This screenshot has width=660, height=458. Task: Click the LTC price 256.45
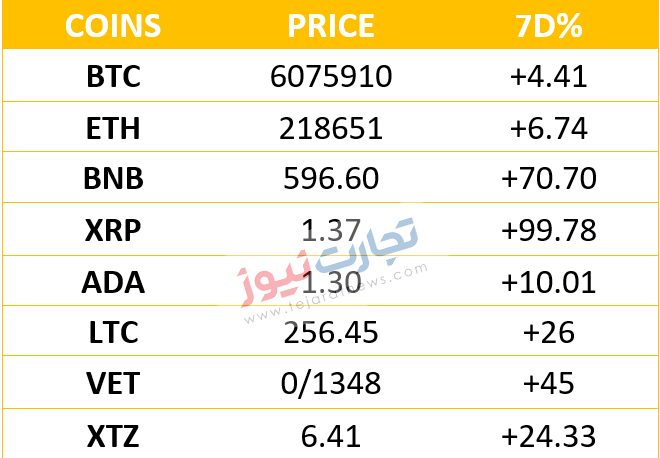coord(331,333)
